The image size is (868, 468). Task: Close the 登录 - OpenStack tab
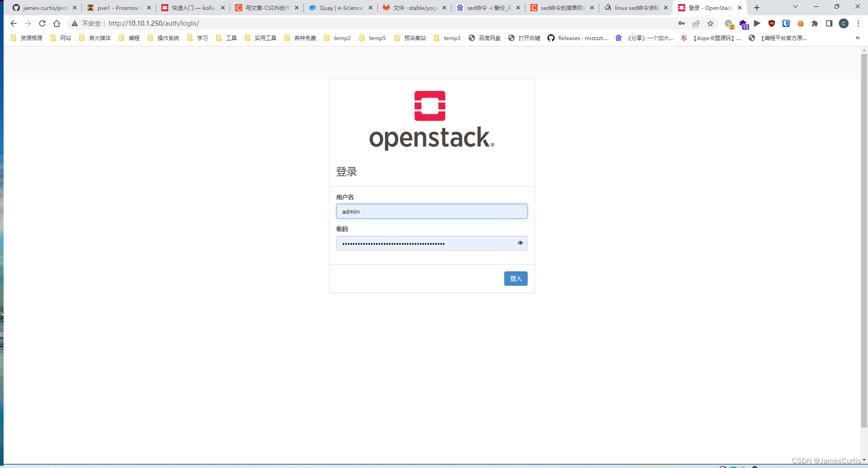[x=740, y=8]
